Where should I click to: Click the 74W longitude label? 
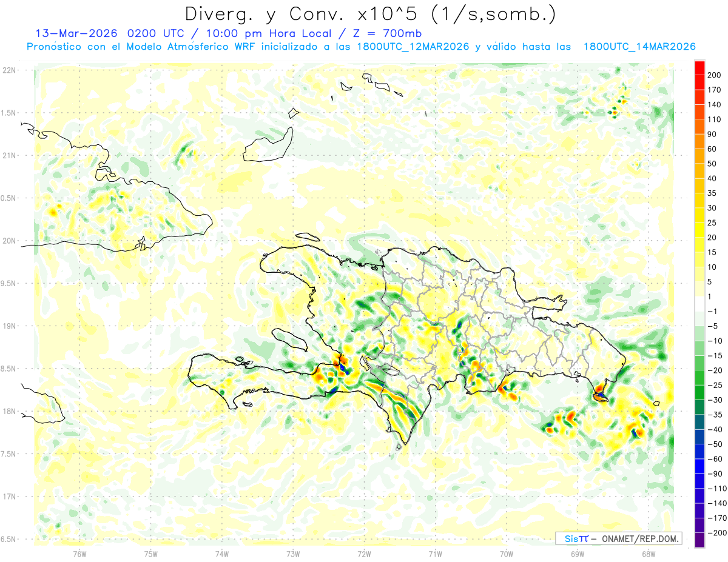(222, 553)
